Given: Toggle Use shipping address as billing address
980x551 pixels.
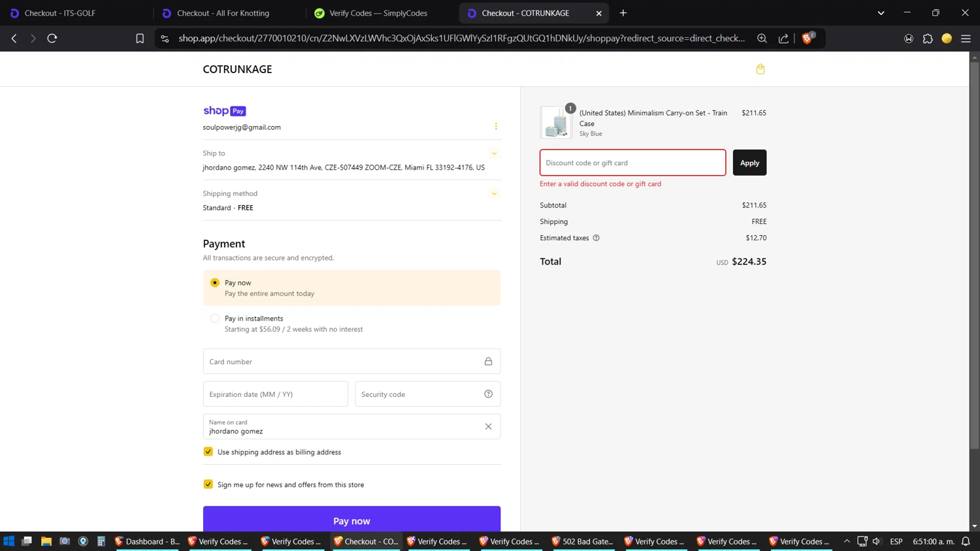Looking at the screenshot, I should (208, 452).
